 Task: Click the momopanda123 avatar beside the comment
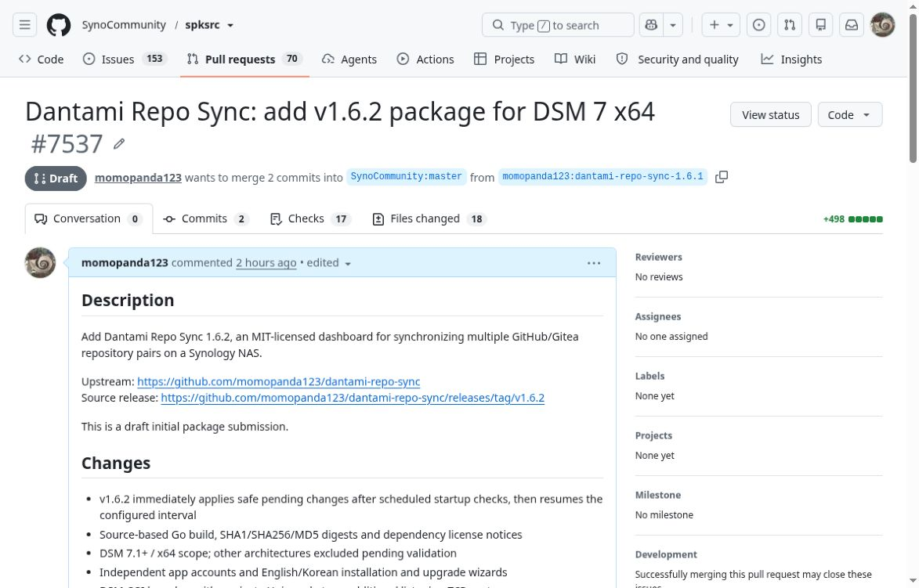click(x=41, y=262)
